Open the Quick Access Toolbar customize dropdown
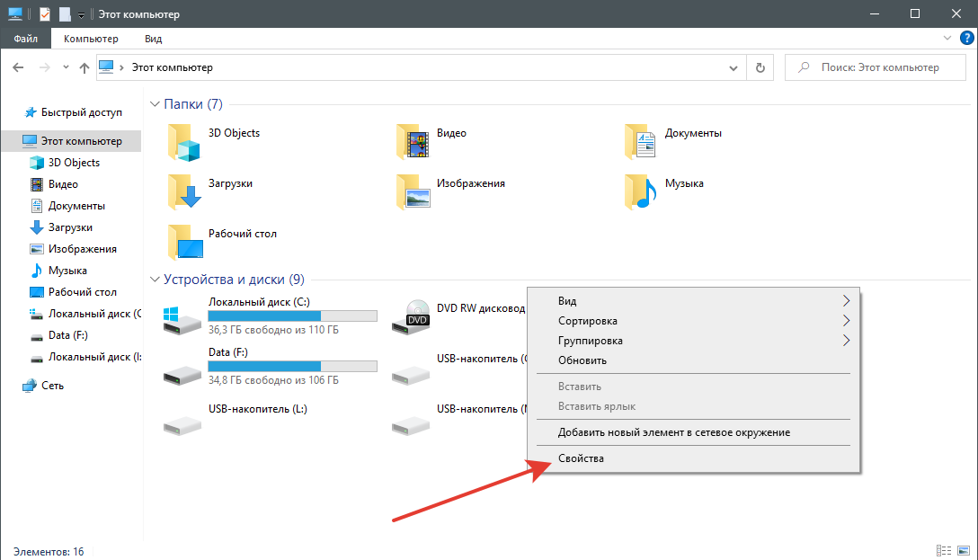978x560 pixels. point(81,15)
